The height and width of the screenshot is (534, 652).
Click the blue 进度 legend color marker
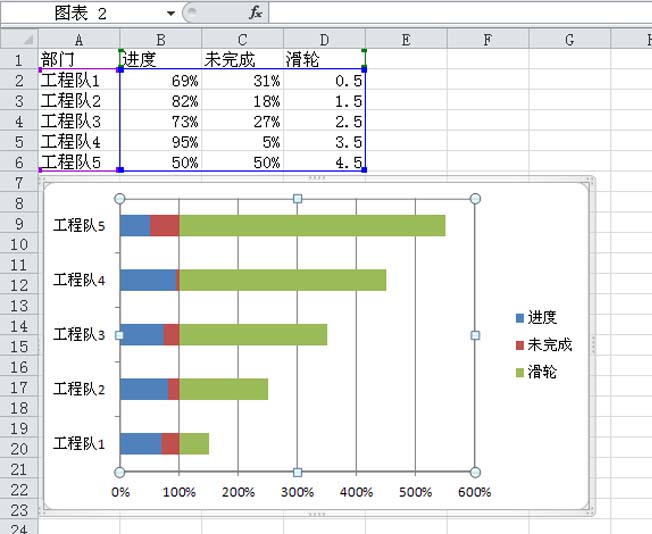519,318
